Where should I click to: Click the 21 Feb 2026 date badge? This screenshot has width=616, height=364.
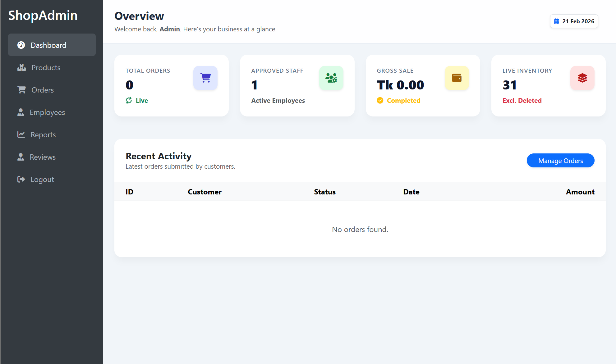pyautogui.click(x=574, y=21)
